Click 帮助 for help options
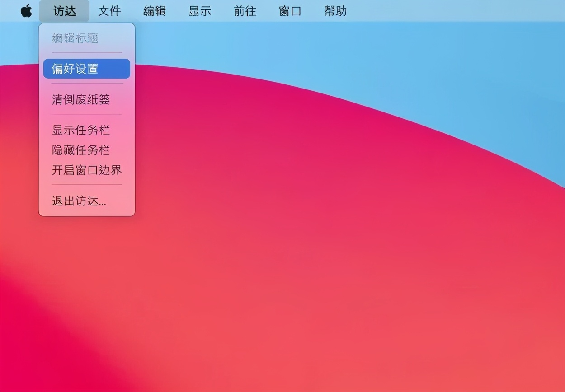The width and height of the screenshot is (565, 392). click(335, 11)
